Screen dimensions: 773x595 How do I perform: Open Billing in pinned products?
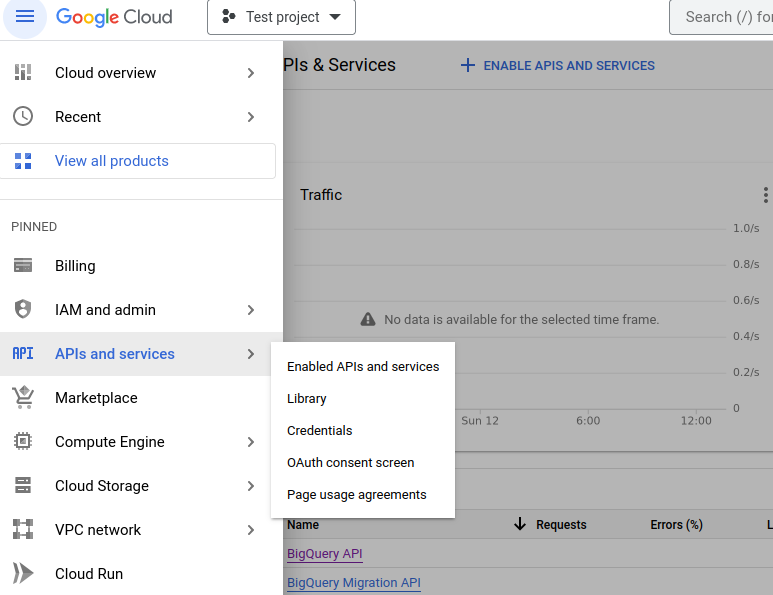pos(141,266)
